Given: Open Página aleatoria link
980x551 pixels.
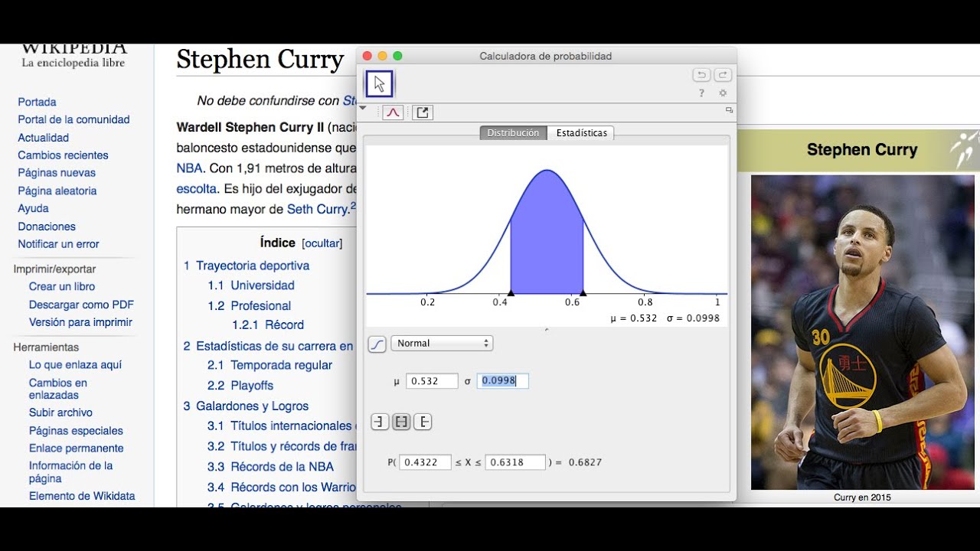Looking at the screenshot, I should pyautogui.click(x=57, y=191).
